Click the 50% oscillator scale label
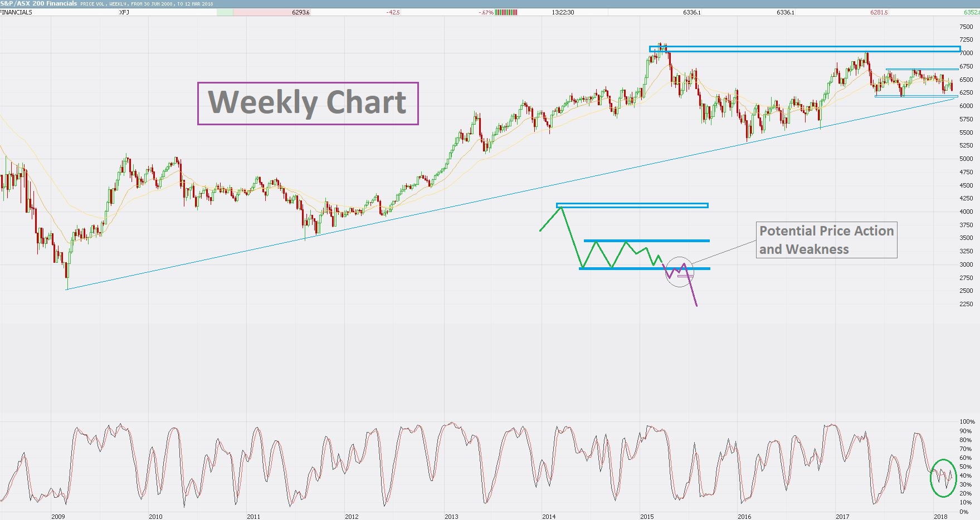 pos(966,467)
